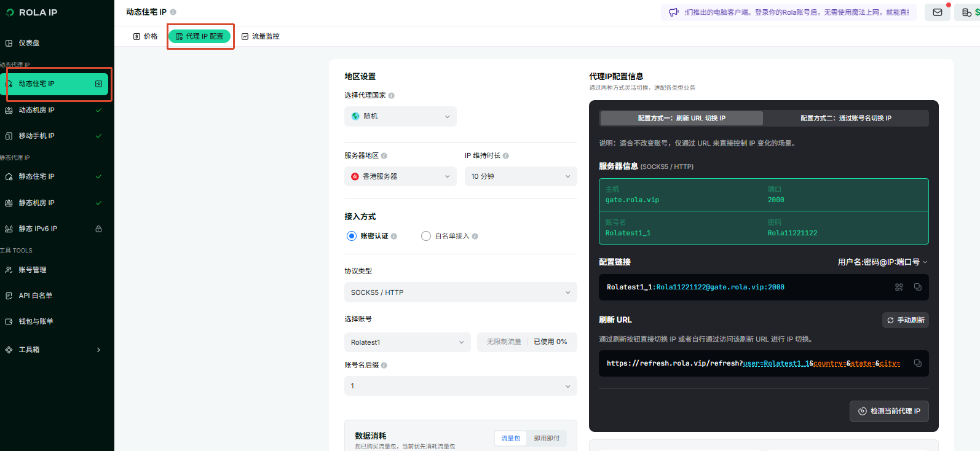Open the mail inbox icon
The height and width of the screenshot is (451, 980).
tap(938, 12)
